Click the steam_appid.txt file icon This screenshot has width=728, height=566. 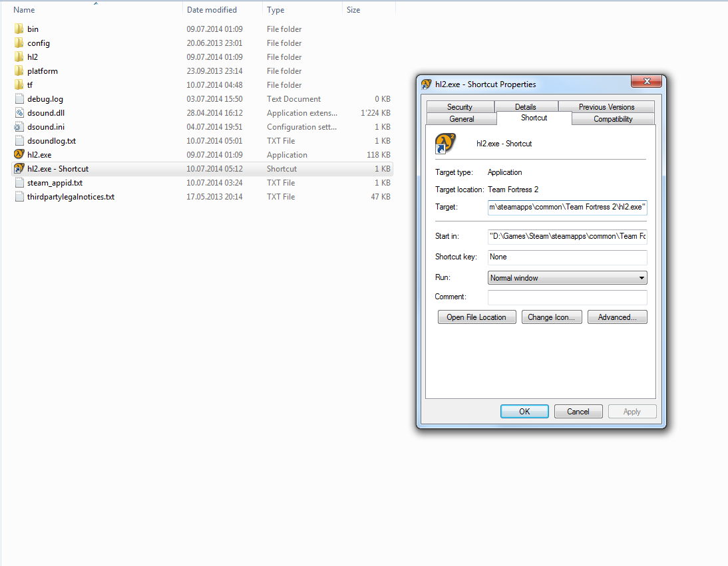[19, 182]
